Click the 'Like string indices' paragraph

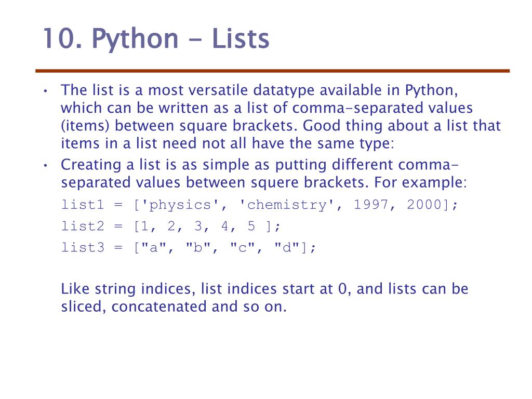click(264, 298)
